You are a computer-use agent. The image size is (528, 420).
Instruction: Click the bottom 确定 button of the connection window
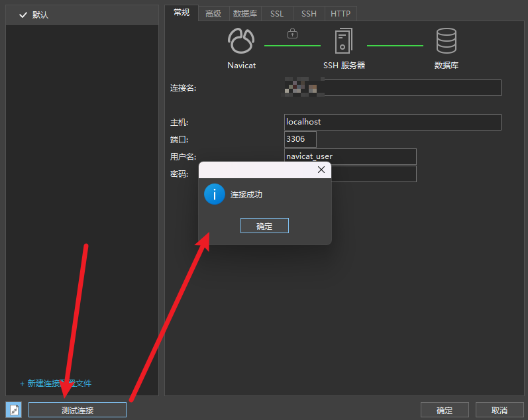[445, 410]
